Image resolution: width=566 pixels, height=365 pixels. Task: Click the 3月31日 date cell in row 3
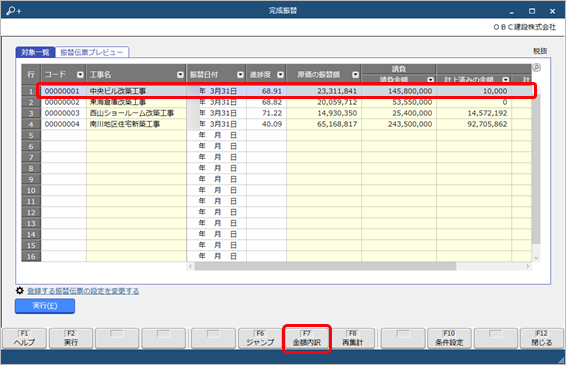(217, 113)
